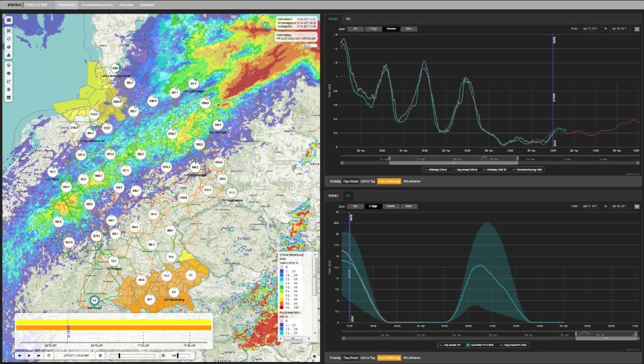Click the refresh icon in map toolbar
The width and height of the screenshot is (644, 364).
pos(9,39)
